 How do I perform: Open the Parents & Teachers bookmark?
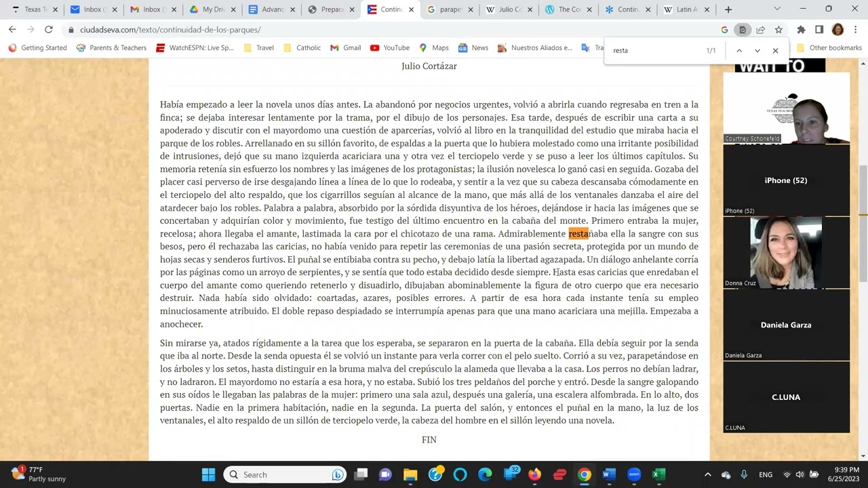(x=111, y=48)
